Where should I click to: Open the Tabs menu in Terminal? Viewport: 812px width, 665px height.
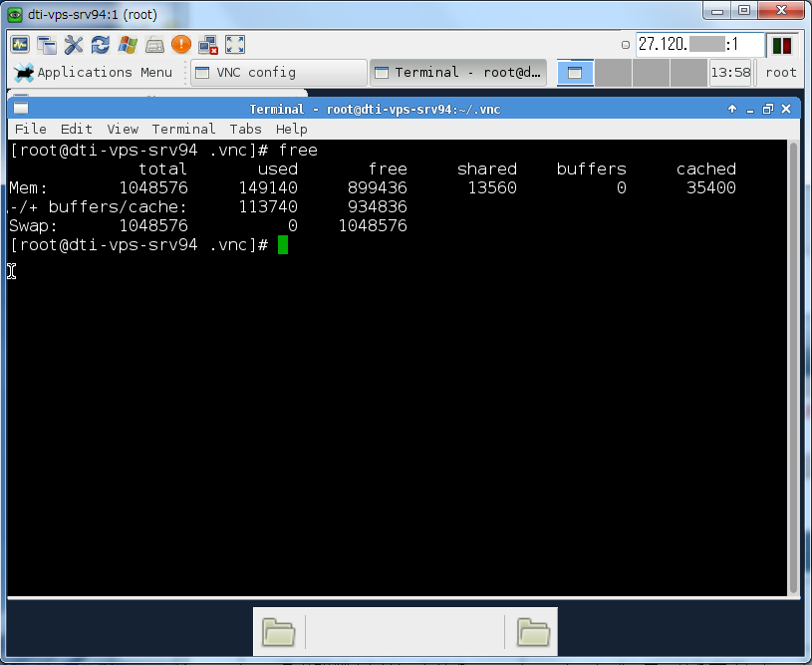(245, 129)
